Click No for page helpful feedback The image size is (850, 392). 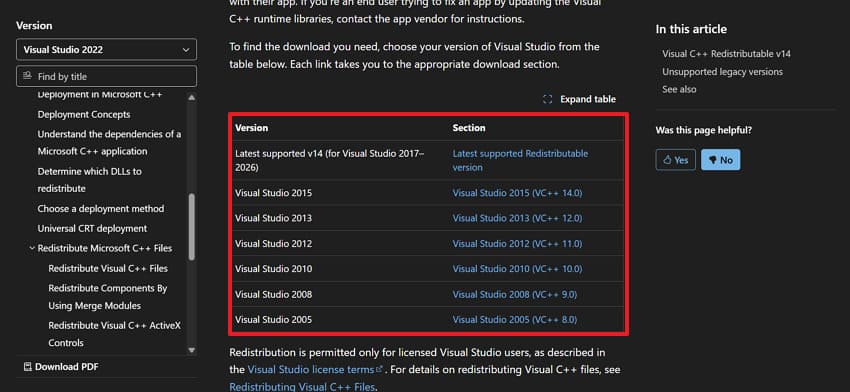coord(720,160)
